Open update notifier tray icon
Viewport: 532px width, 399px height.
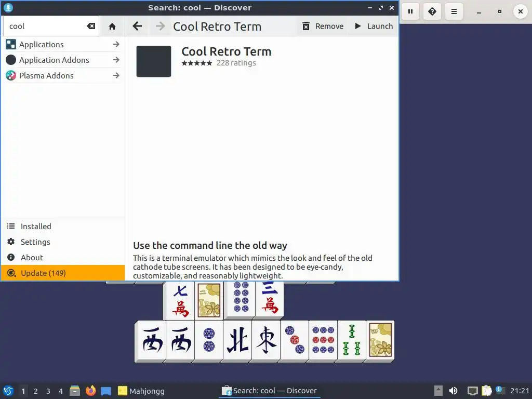(x=499, y=390)
